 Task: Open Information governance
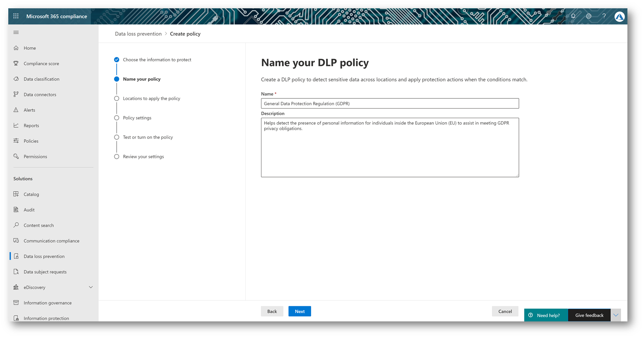(x=48, y=303)
